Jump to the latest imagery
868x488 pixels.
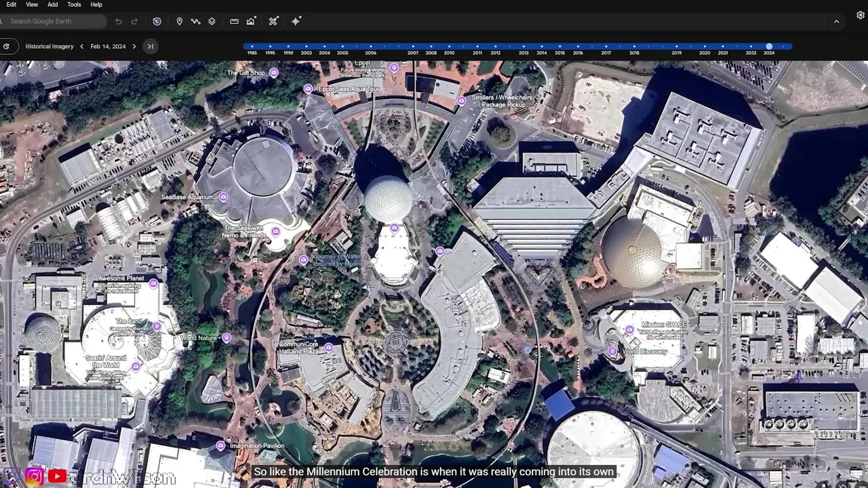(150, 46)
